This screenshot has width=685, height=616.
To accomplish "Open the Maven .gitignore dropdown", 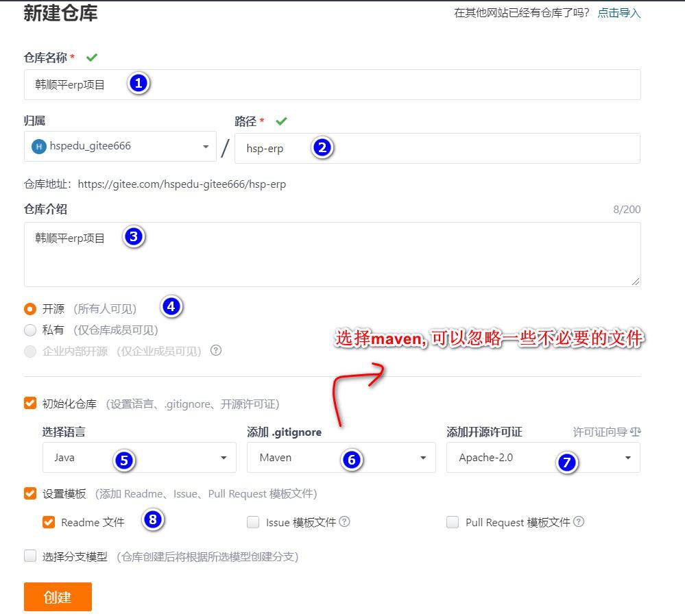I will pyautogui.click(x=341, y=458).
